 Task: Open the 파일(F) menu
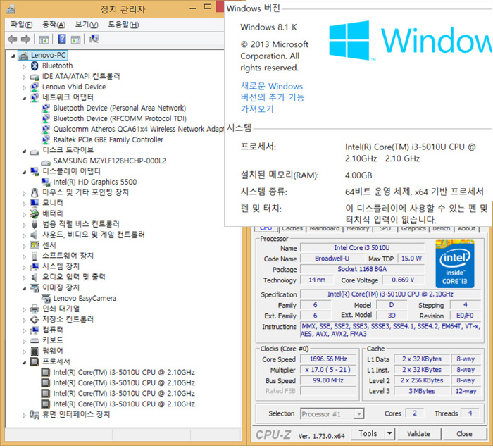pos(21,25)
